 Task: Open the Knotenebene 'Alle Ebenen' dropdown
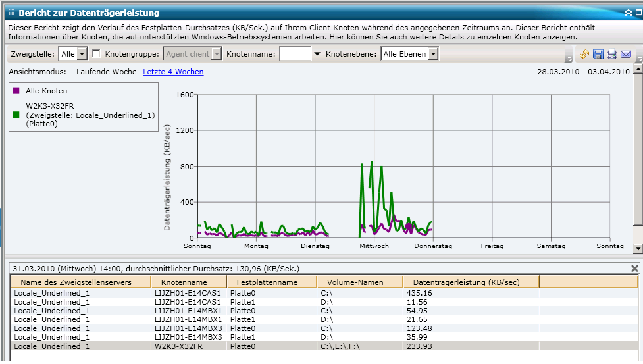(432, 54)
